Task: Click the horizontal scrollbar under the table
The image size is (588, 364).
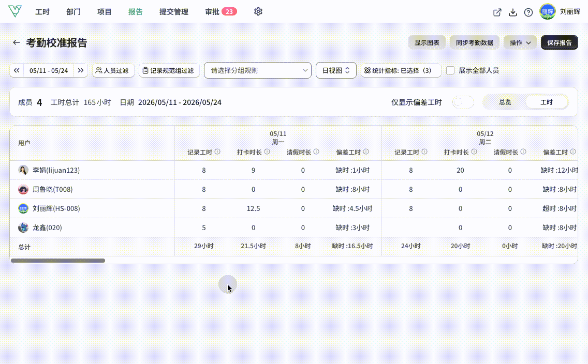Action: tap(58, 261)
